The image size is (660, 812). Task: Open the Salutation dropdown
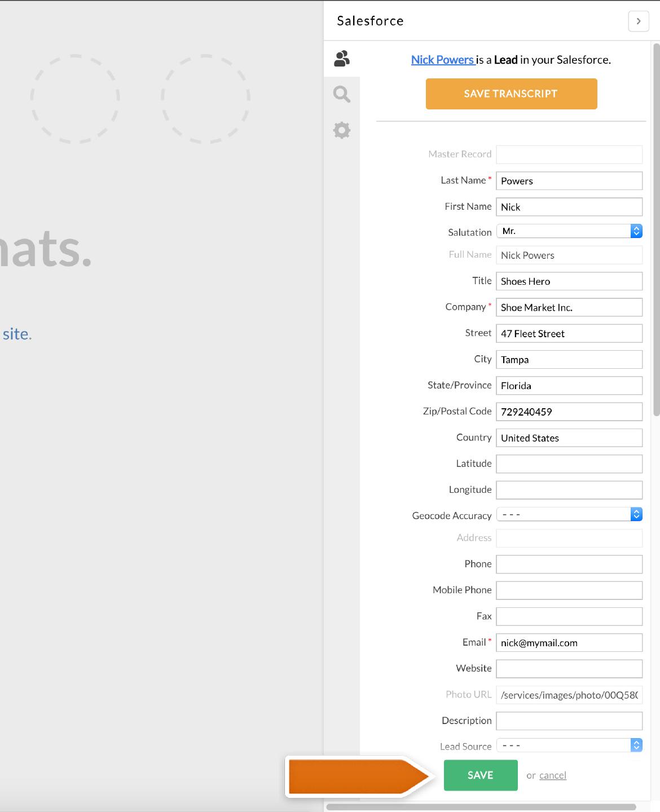coord(569,231)
